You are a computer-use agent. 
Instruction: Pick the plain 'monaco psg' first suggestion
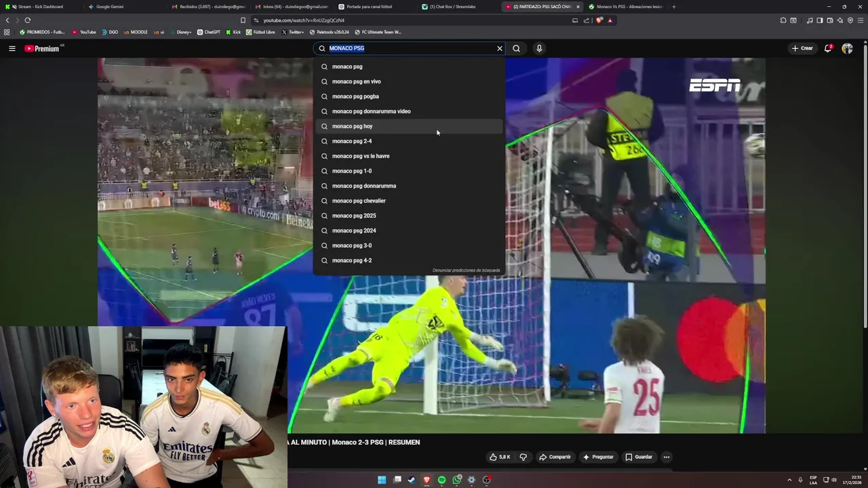point(409,66)
